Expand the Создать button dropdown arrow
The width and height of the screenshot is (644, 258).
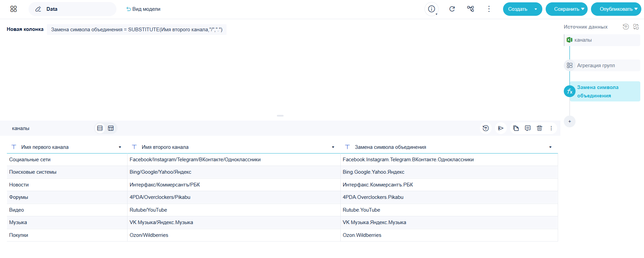coord(536,9)
